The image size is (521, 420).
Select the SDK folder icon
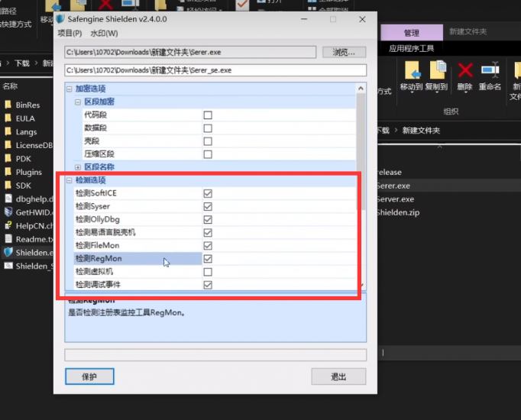[x=8, y=186]
